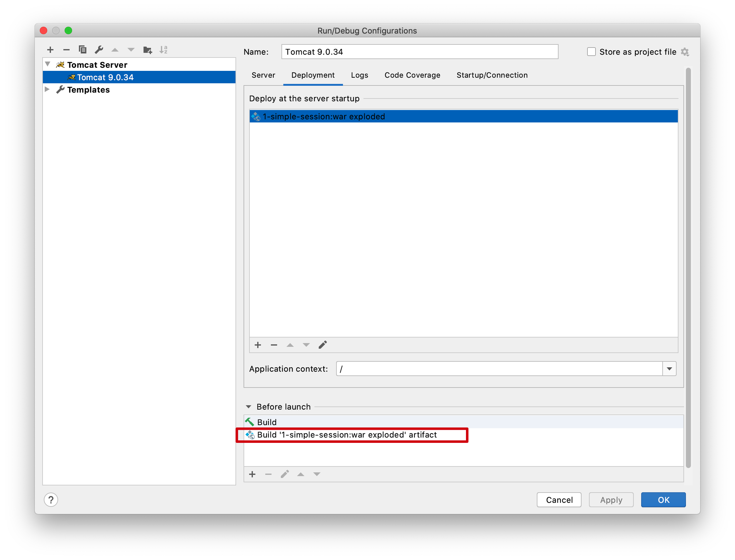Copy configuration using duplicate icon

pyautogui.click(x=82, y=50)
